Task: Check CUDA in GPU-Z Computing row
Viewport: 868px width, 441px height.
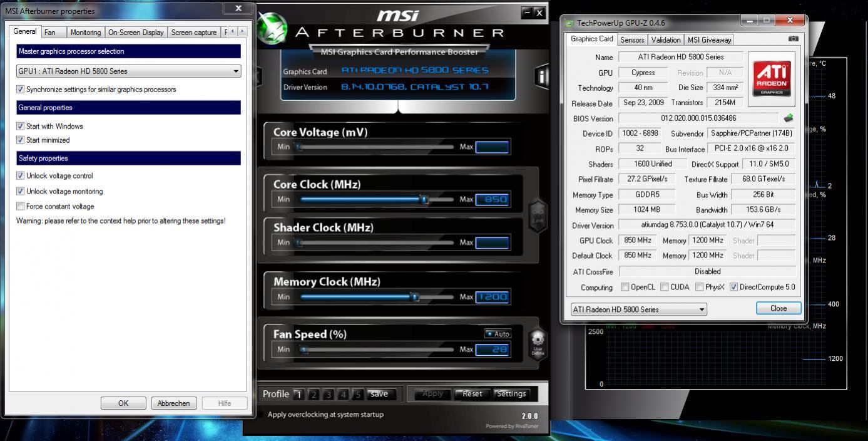Action: click(664, 287)
